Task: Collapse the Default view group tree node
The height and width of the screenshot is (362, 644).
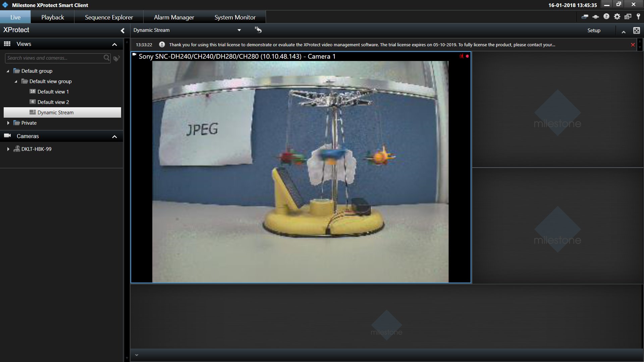Action: [x=16, y=81]
